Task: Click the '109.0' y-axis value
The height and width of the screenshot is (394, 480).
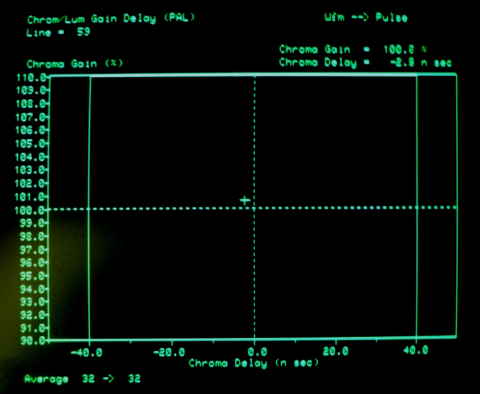Action: [31, 90]
